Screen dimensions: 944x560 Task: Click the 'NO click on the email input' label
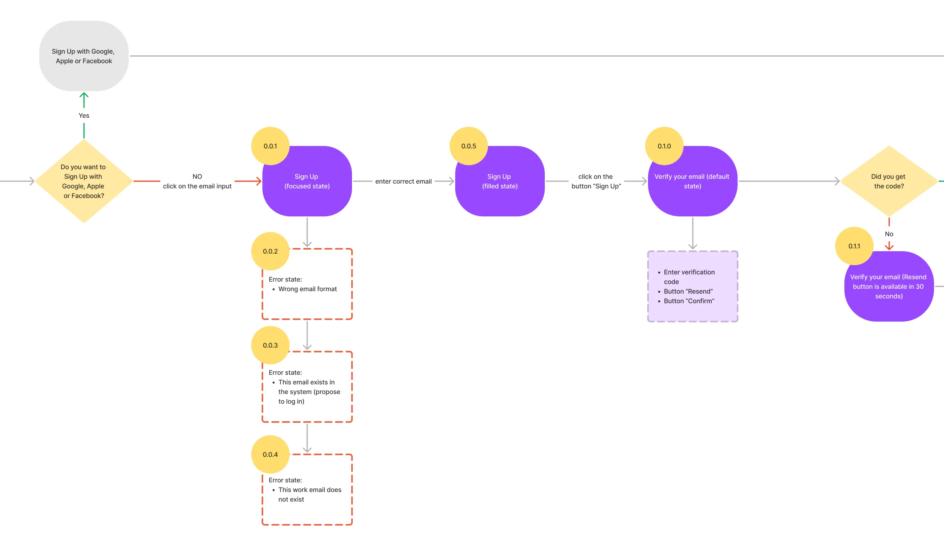pos(197,181)
